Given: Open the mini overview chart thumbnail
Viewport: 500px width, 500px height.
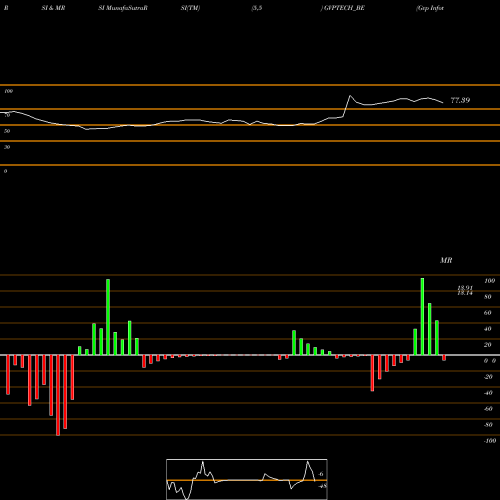Looking at the screenshot, I should tap(247, 479).
